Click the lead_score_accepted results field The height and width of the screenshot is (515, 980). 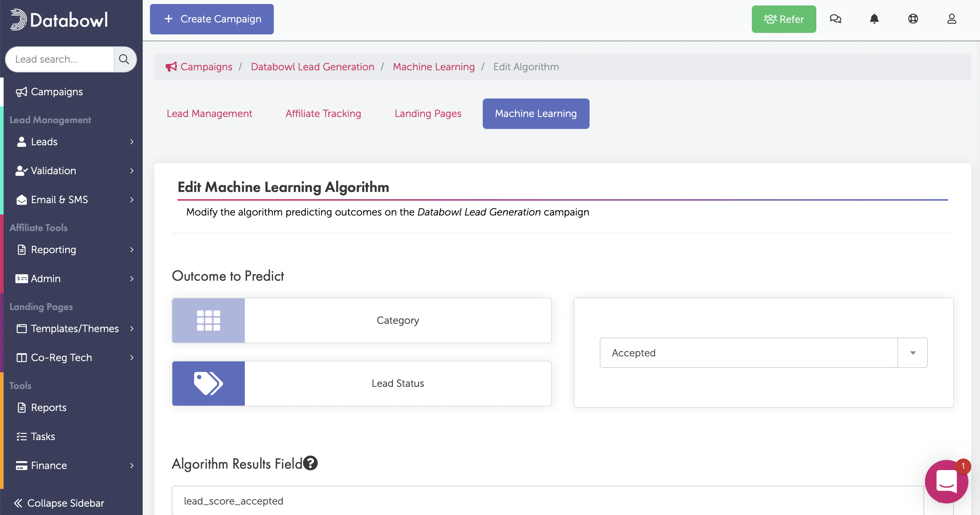coord(548,501)
